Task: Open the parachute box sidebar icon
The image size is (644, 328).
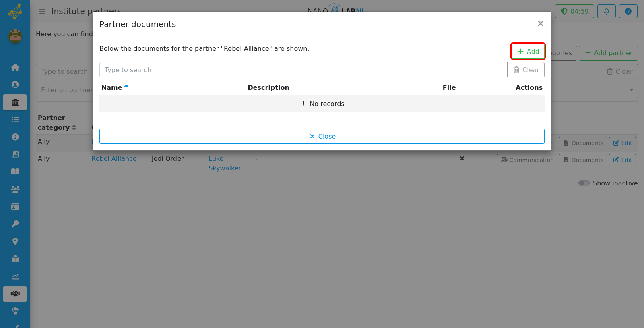Action: (15, 311)
